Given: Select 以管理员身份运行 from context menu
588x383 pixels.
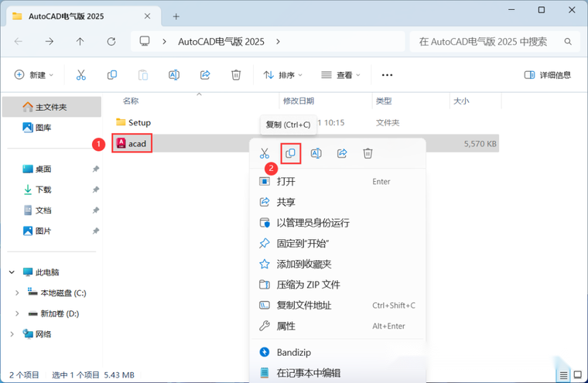Looking at the screenshot, I should coord(313,223).
